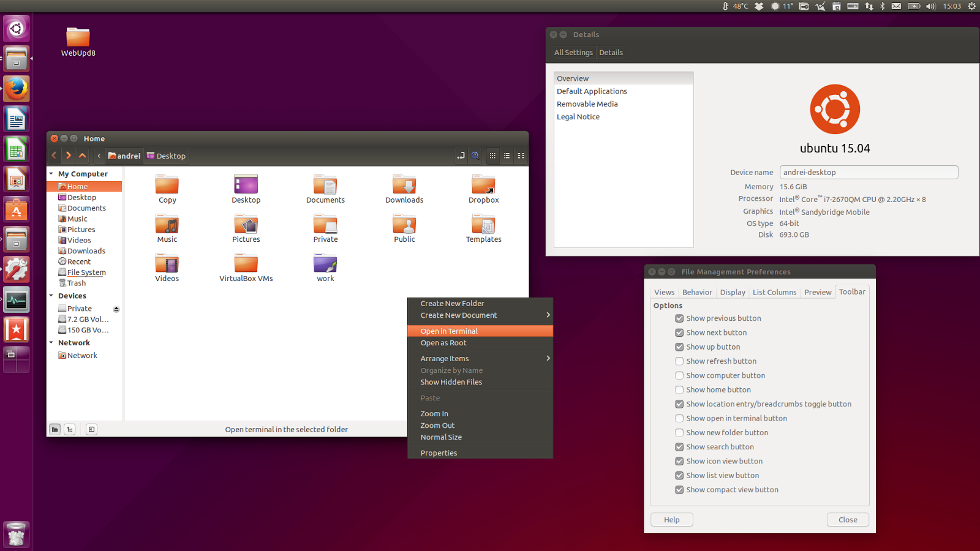Switch to compact view in the toolbar

(521, 156)
